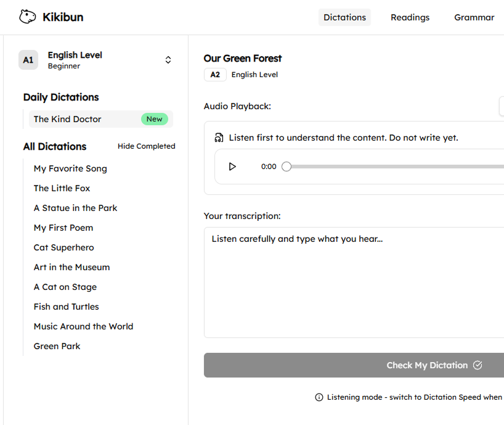Click the checkmark icon in Check My Dictation
The image size is (504, 425).
tap(478, 365)
